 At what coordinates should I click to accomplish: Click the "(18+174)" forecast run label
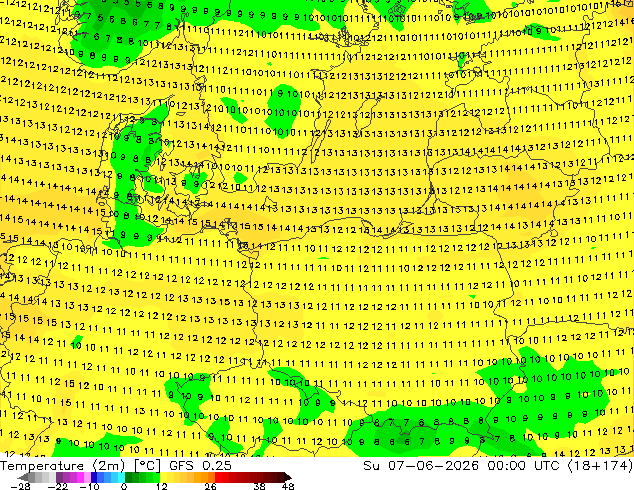600,466
